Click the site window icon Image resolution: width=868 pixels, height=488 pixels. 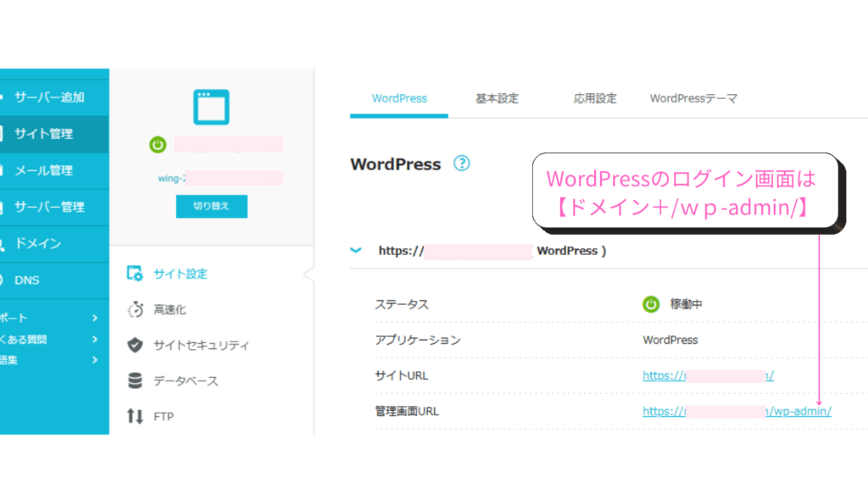coord(211,107)
